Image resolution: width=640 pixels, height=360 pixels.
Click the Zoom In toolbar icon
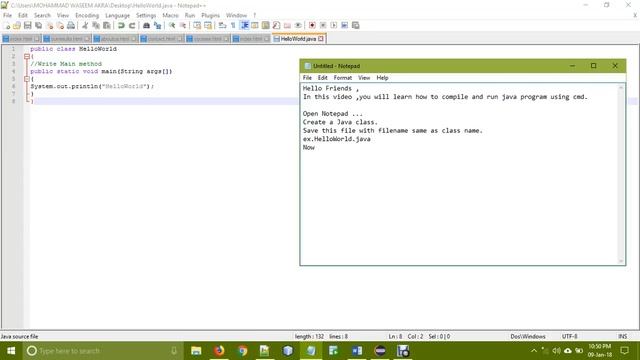pyautogui.click(x=172, y=25)
